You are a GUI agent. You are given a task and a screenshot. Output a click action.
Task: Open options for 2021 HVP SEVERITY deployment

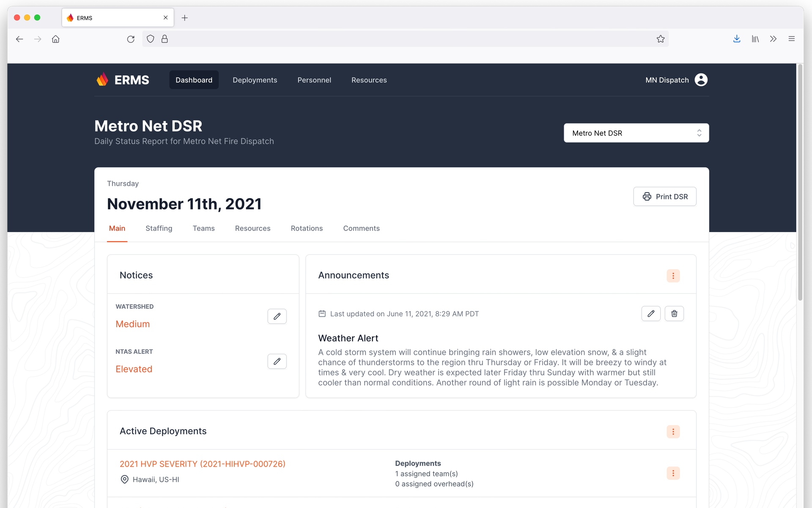[x=673, y=473]
